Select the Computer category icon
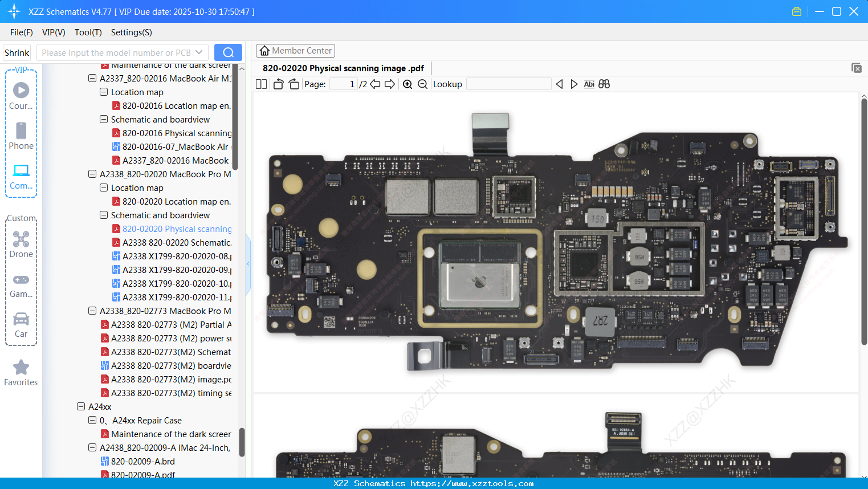Image resolution: width=868 pixels, height=489 pixels. (21, 176)
